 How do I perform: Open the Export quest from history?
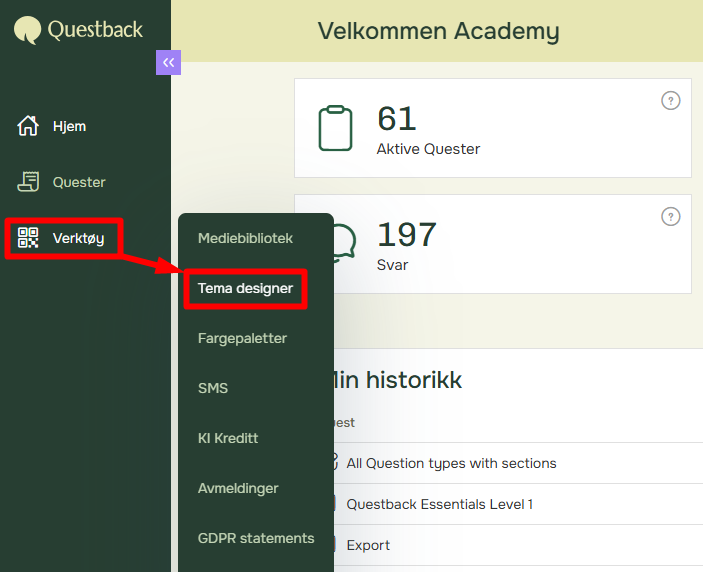pos(368,545)
